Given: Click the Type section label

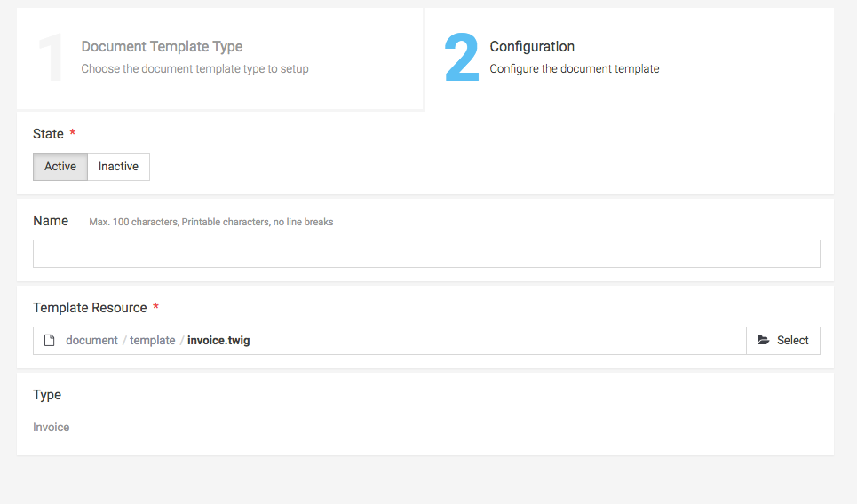Looking at the screenshot, I should [47, 395].
